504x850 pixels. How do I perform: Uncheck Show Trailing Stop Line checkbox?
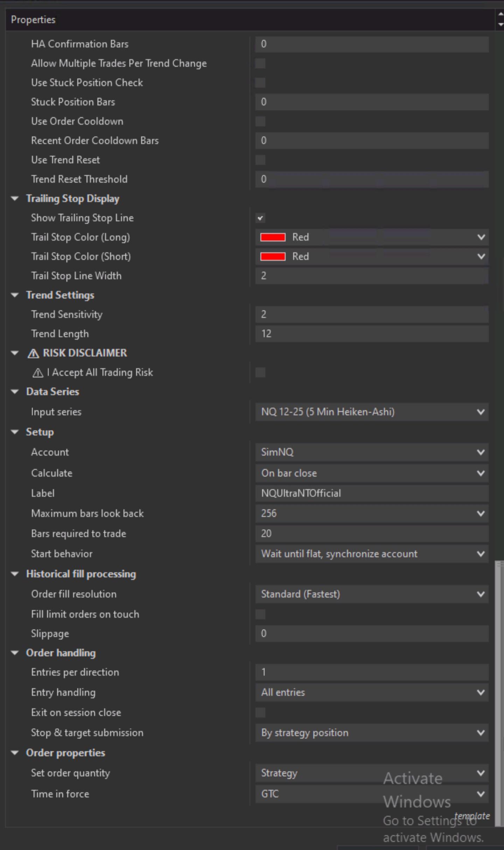coord(260,218)
